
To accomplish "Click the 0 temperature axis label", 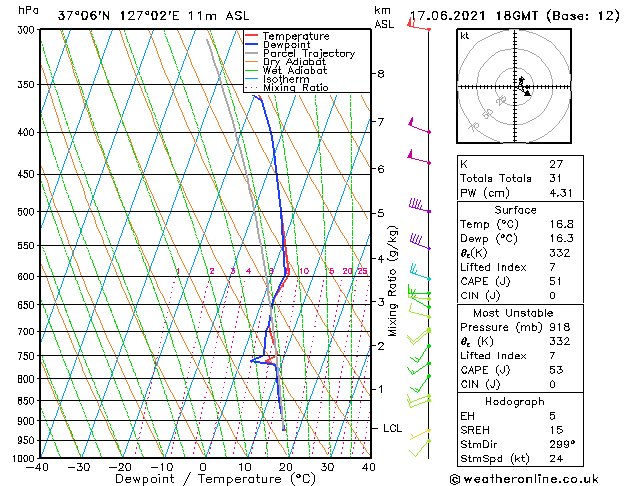I will 203,467.
